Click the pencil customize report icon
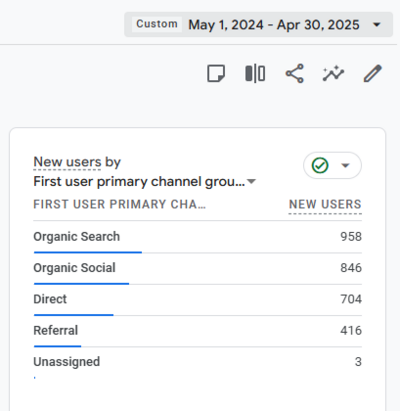This screenshot has width=400, height=411. (x=372, y=73)
